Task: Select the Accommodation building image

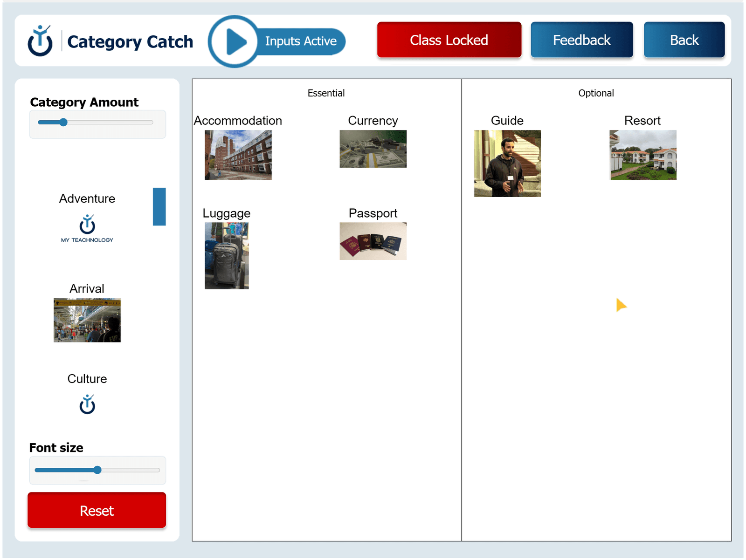Action: (x=238, y=155)
